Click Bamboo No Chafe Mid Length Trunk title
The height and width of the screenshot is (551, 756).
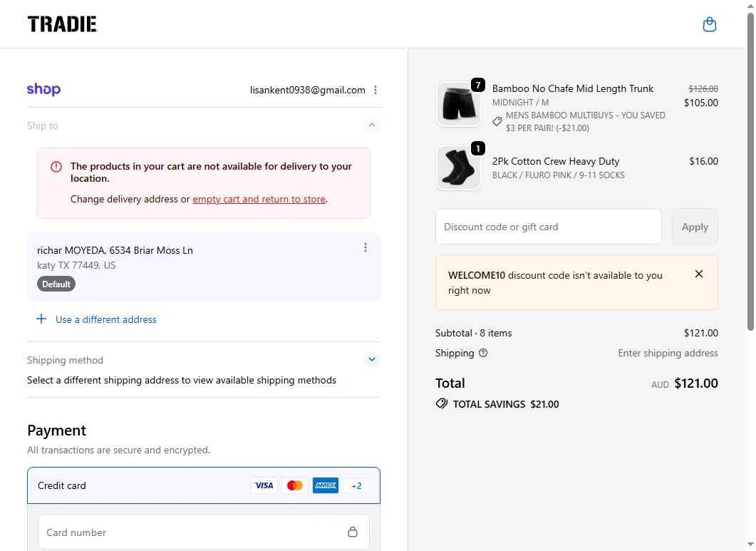coord(573,89)
